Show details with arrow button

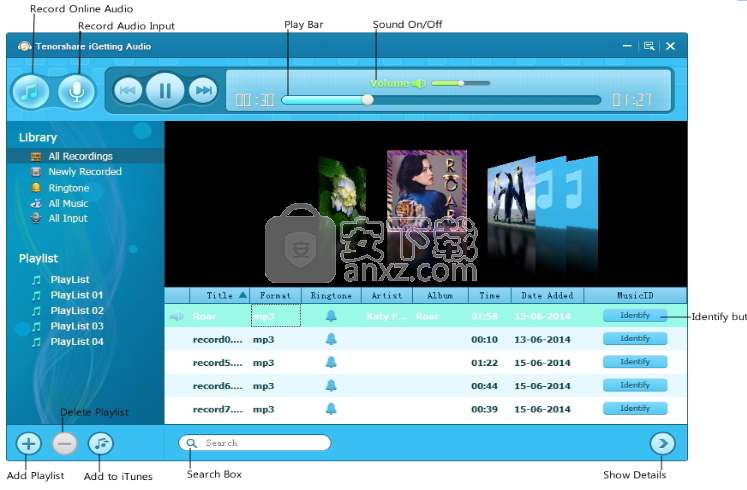pyautogui.click(x=662, y=444)
